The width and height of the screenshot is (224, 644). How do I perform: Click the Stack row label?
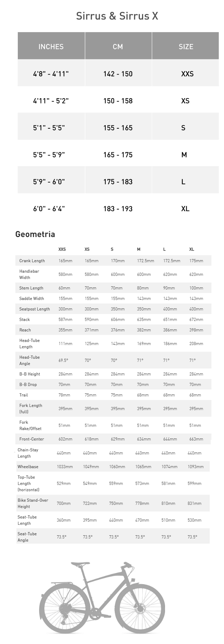[x=24, y=320]
